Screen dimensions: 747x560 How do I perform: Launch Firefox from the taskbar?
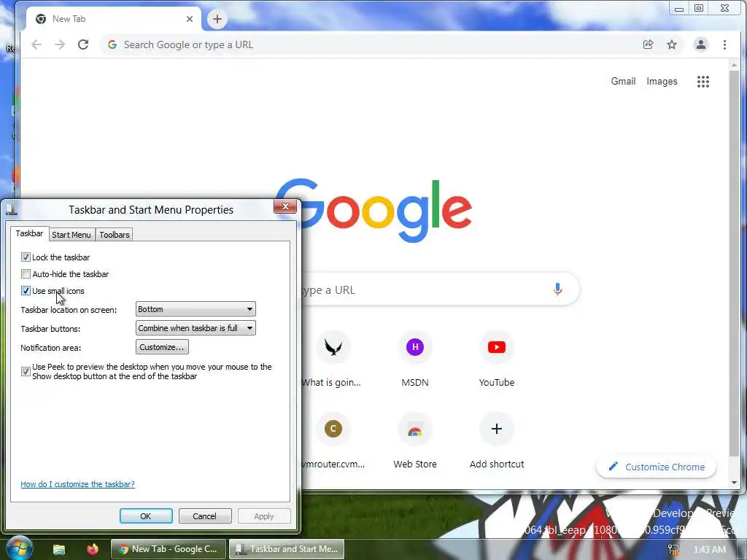(x=92, y=549)
